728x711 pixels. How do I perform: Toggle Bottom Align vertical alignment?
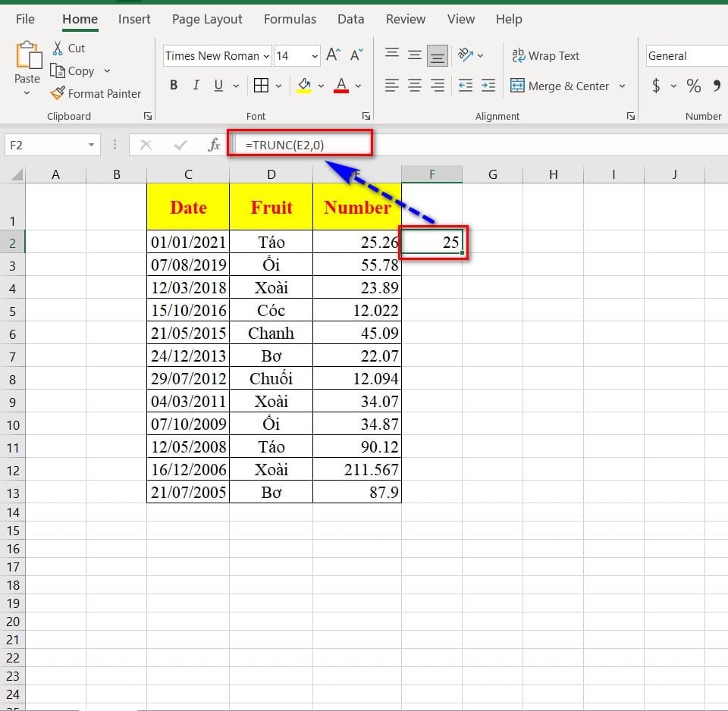(x=438, y=55)
